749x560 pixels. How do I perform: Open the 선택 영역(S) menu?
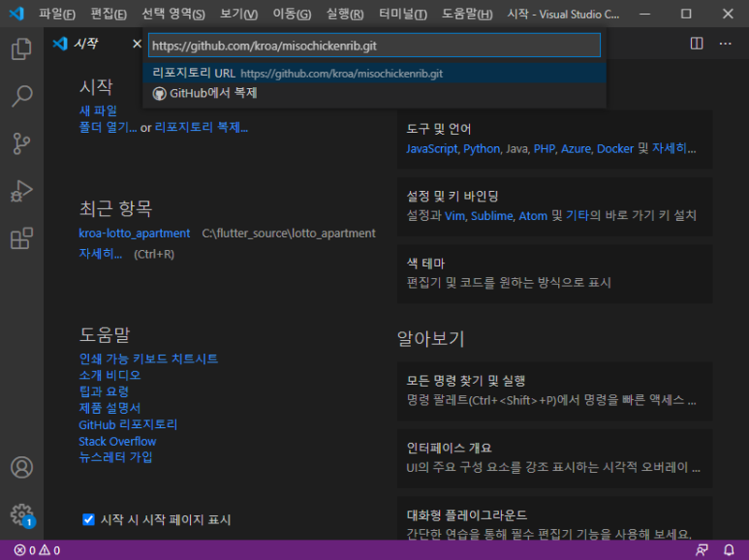pos(172,14)
